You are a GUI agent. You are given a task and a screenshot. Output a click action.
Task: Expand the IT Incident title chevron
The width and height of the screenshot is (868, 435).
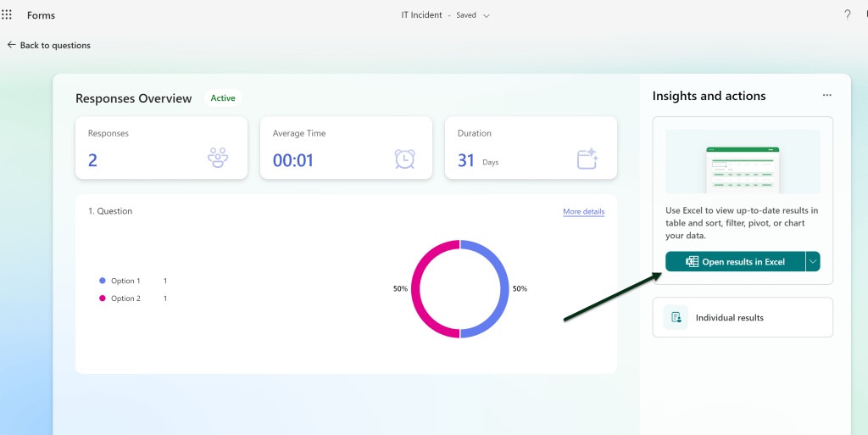point(487,15)
